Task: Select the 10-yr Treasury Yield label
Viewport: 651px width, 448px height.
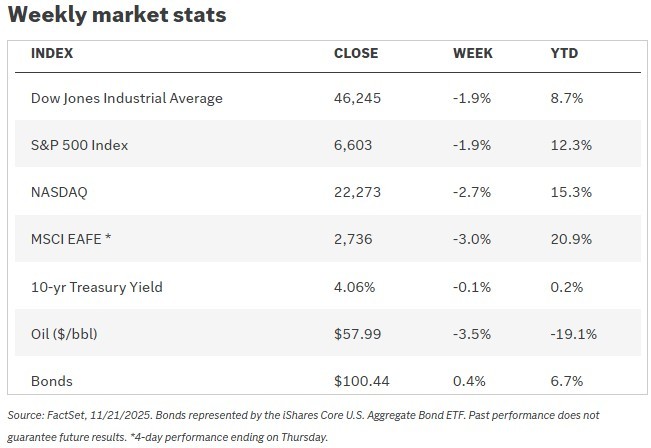Action: click(x=97, y=287)
